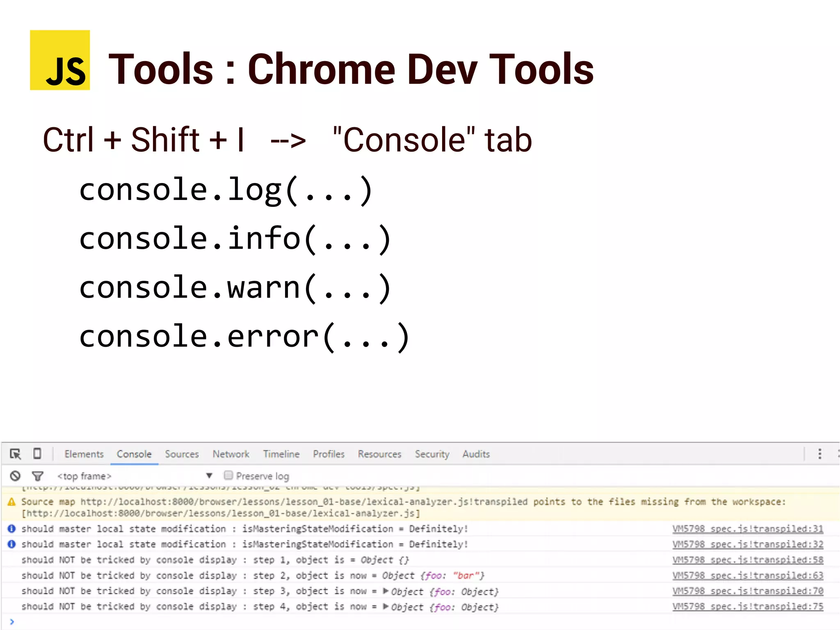Select the inspect element cursor icon
The height and width of the screenshot is (630, 840).
coord(16,454)
